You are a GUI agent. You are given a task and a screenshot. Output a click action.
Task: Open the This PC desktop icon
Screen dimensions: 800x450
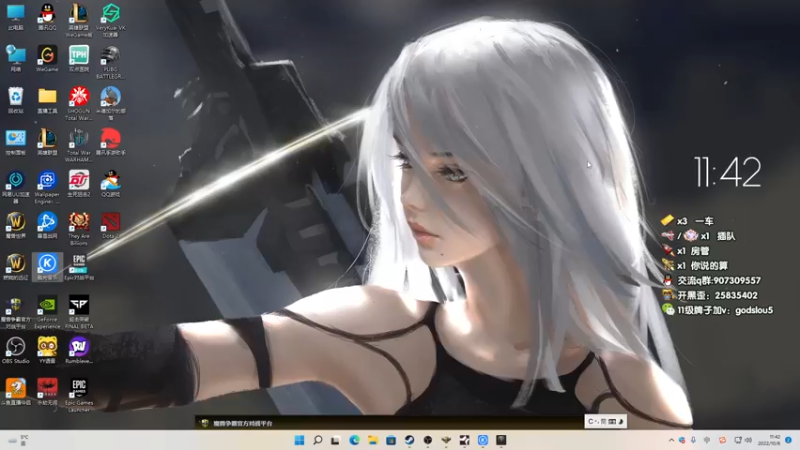click(16, 17)
